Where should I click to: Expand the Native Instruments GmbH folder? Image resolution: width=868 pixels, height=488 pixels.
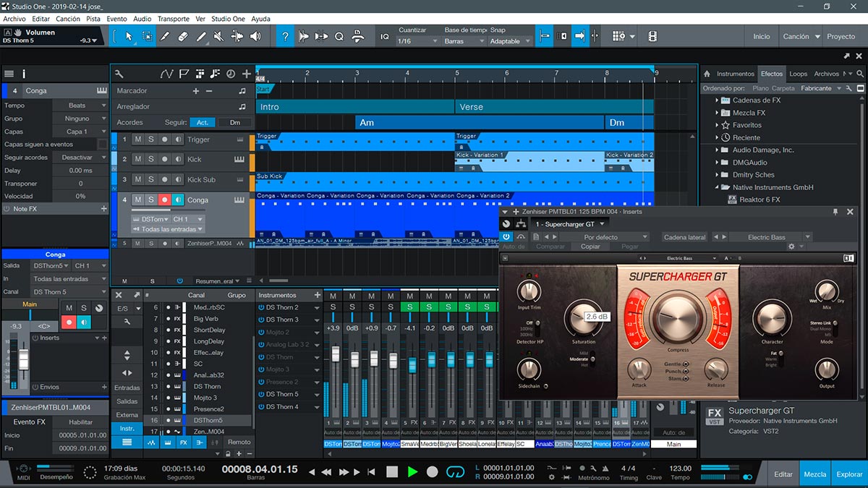[x=718, y=187]
